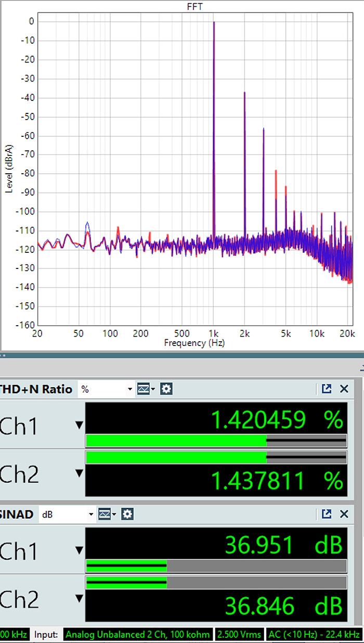Open SINAD meter settings gear

click(x=127, y=514)
